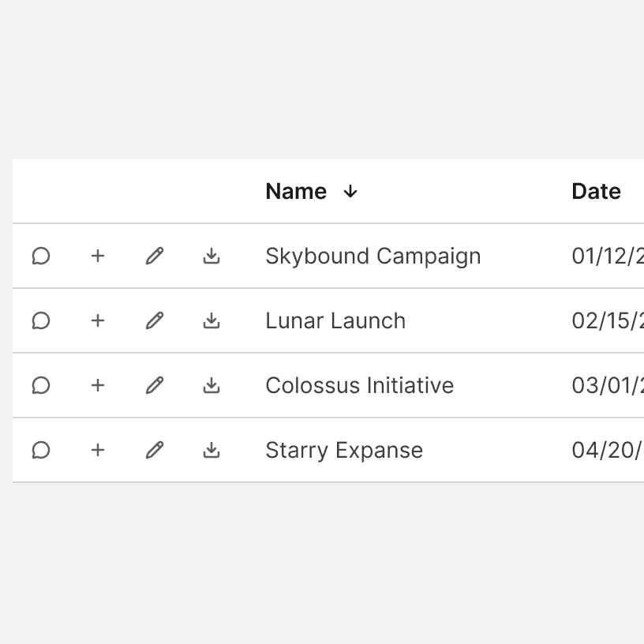Click add icon in Skybound Campaign row
The height and width of the screenshot is (644, 644).
98,256
